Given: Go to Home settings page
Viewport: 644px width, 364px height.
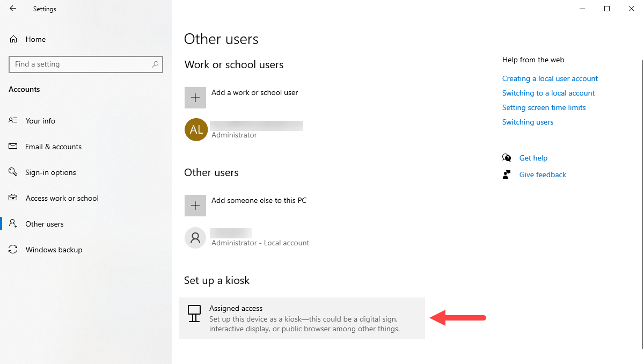Looking at the screenshot, I should (x=35, y=39).
